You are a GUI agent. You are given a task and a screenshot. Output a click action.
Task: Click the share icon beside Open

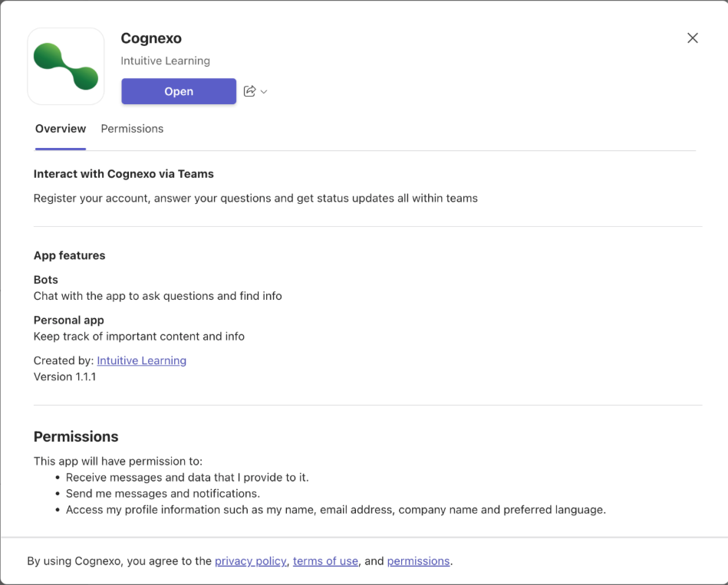click(x=249, y=91)
